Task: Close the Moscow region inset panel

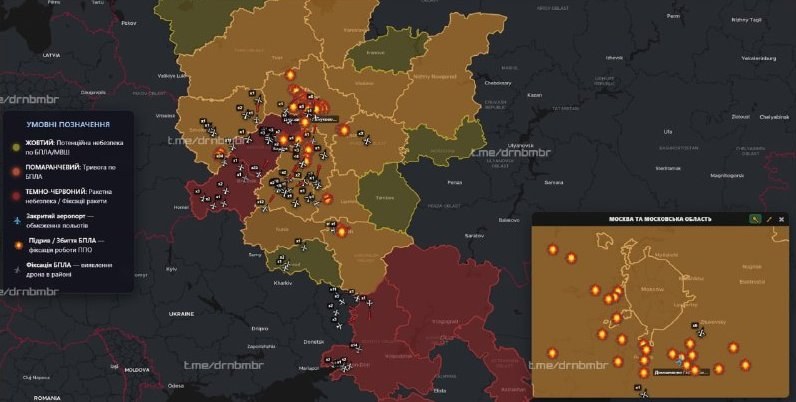Action: [x=781, y=219]
